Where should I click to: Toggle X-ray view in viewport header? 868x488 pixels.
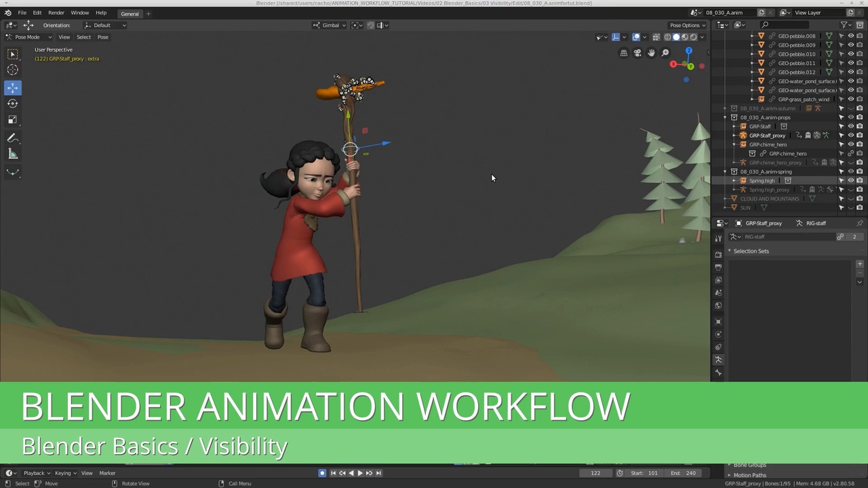point(656,37)
